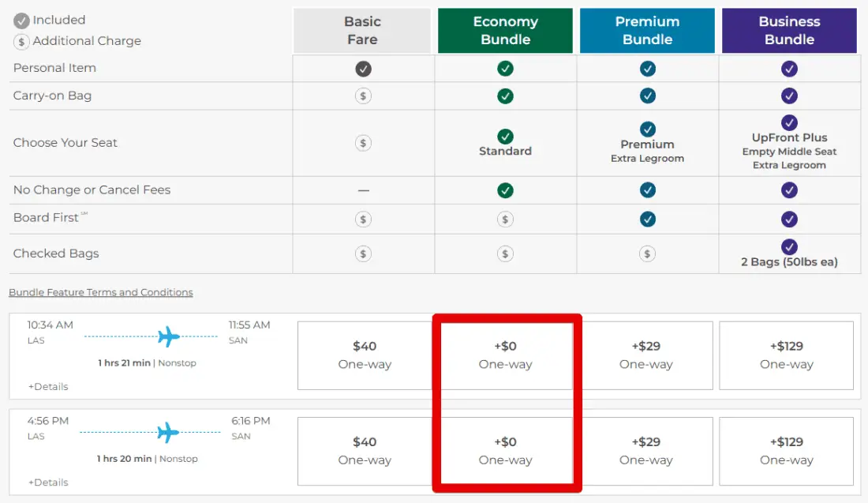Click the Basic Fare Checked Bags dollar icon
Viewport: 868px width, 503px height.
click(363, 253)
